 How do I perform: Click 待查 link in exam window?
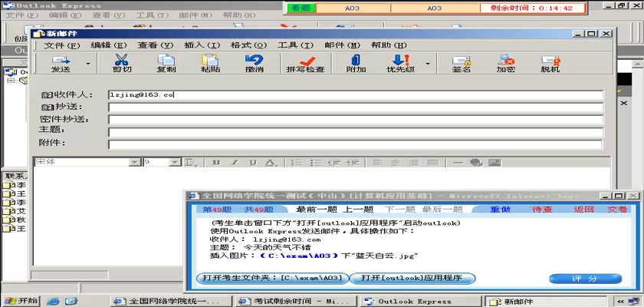pos(542,210)
